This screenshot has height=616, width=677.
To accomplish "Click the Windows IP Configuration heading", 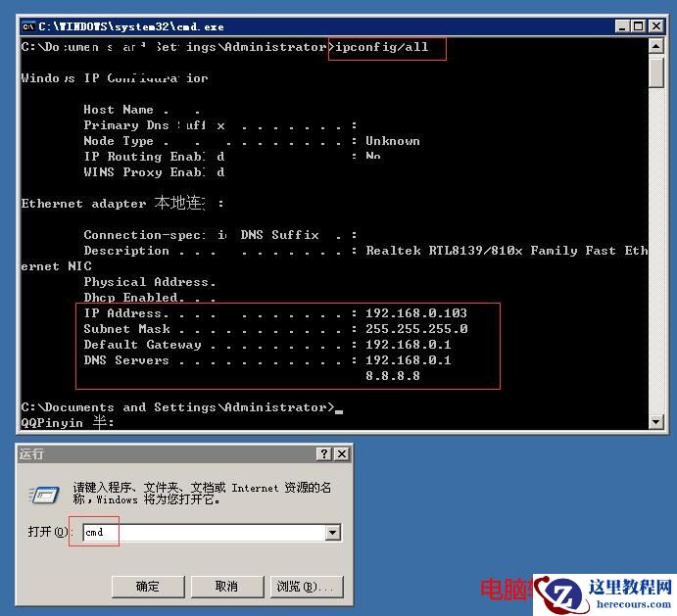I will (x=115, y=78).
